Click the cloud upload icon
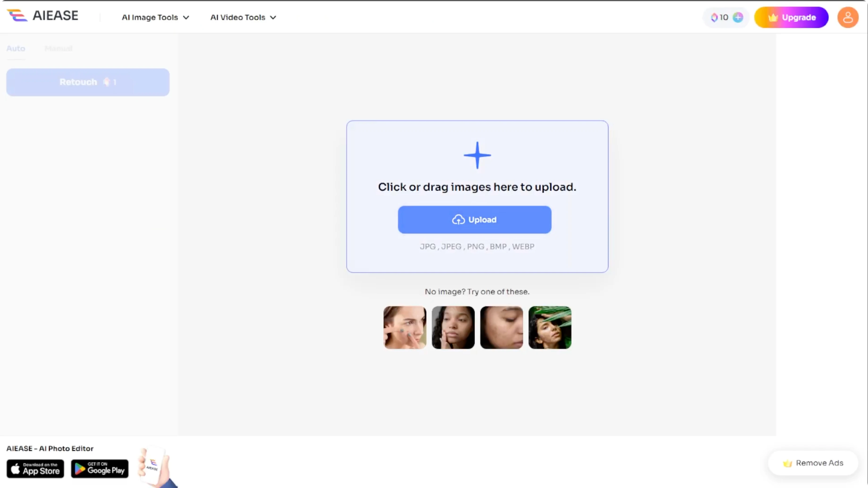The image size is (868, 488). pos(458,219)
